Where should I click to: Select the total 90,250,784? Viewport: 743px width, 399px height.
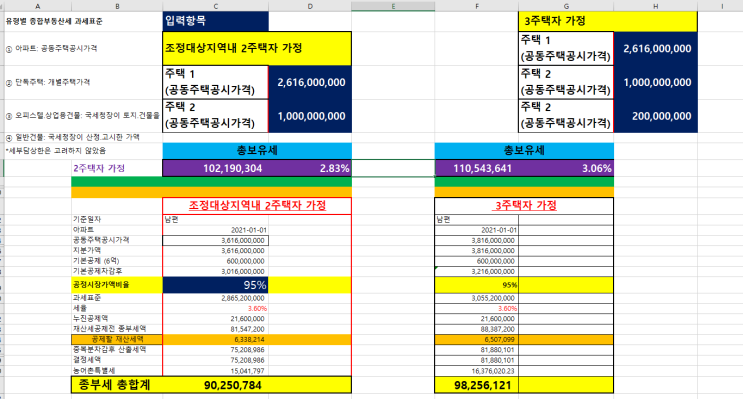point(216,385)
